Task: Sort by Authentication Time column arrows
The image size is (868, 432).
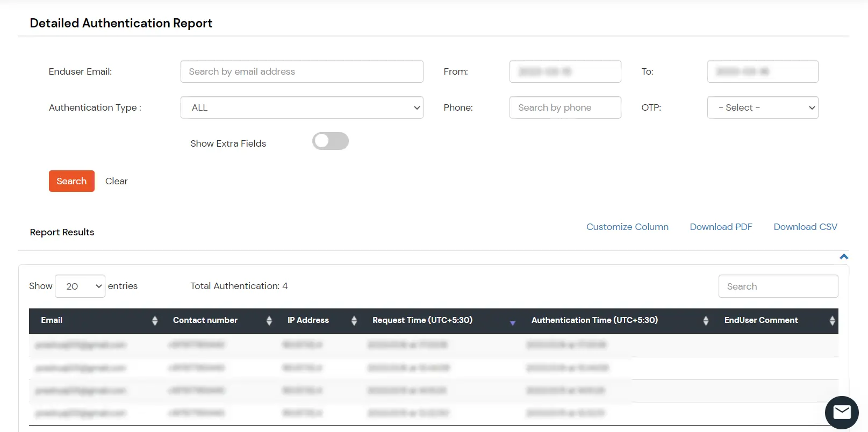Action: [706, 321]
